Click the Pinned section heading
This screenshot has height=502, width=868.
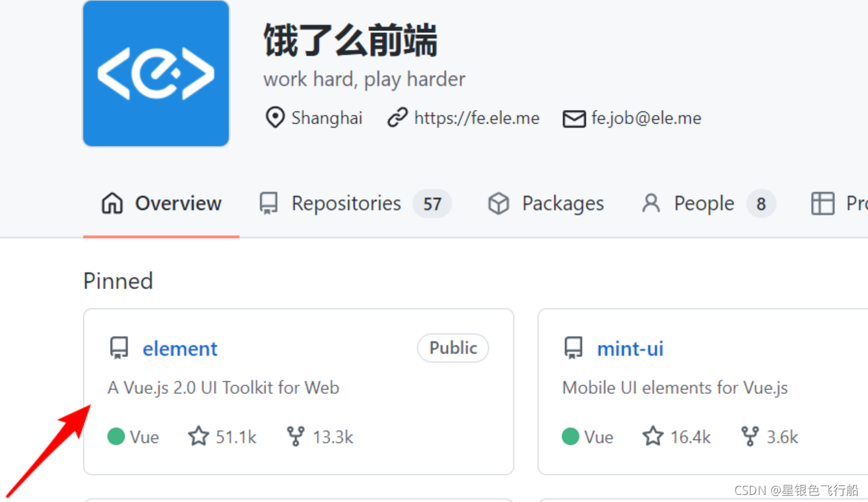click(x=118, y=281)
